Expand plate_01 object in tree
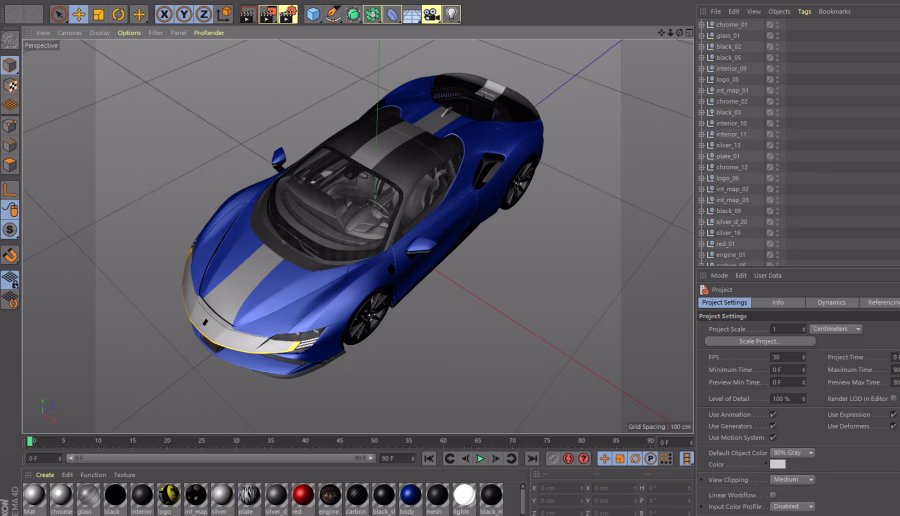Viewport: 900px width, 516px height. (701, 156)
